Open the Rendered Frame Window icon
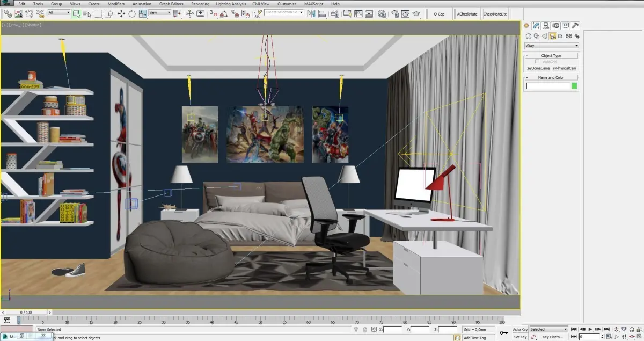 [x=406, y=13]
